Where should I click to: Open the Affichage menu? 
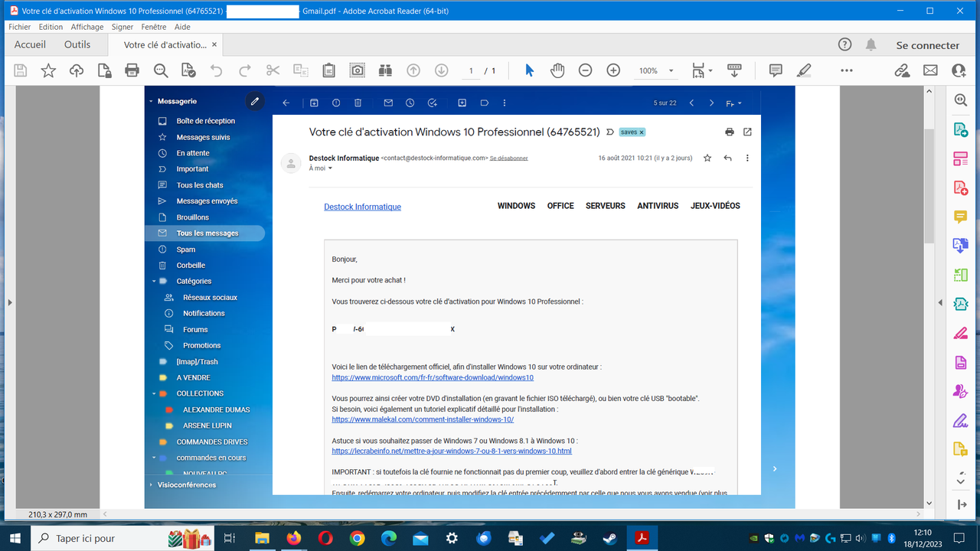click(x=87, y=26)
